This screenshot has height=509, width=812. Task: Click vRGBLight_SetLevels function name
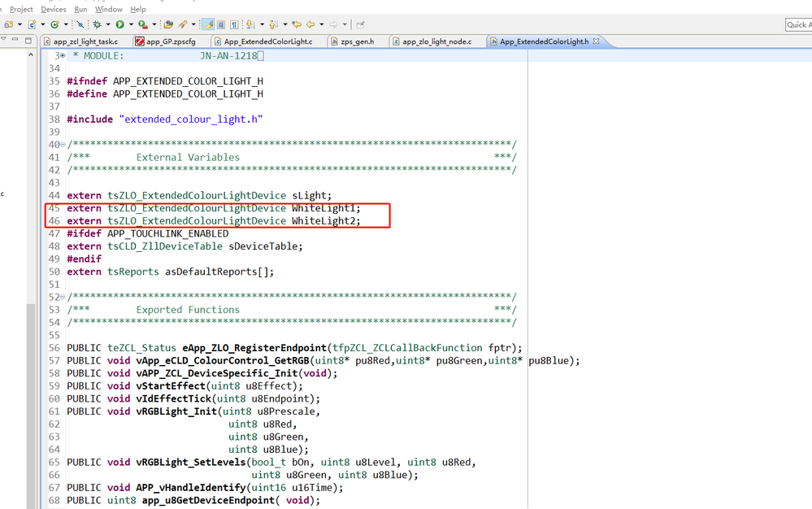tap(190, 462)
